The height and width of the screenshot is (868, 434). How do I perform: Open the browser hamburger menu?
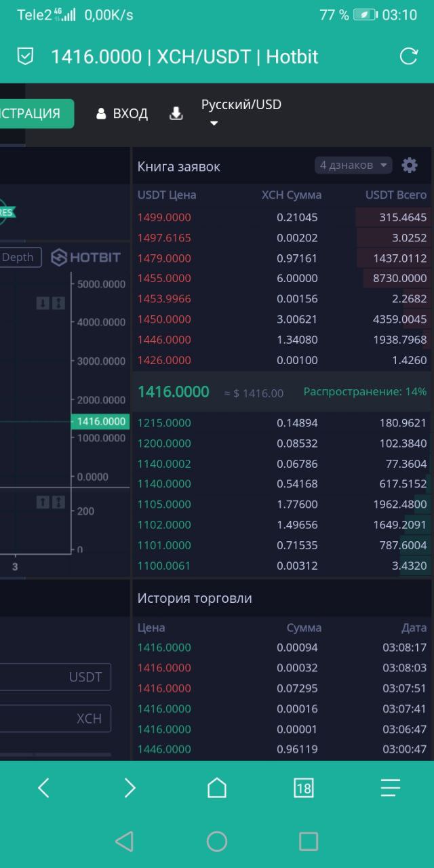[x=391, y=787]
